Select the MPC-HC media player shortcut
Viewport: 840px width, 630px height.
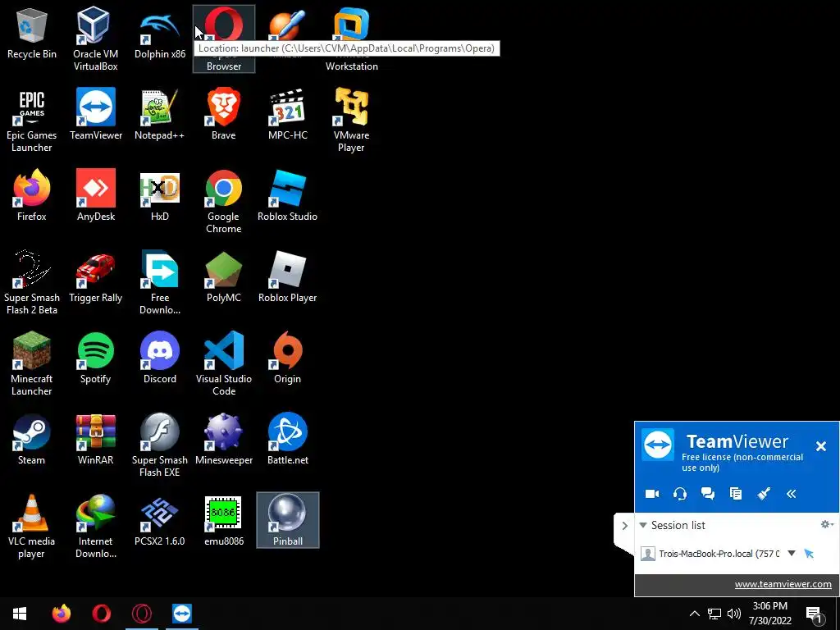(288, 115)
